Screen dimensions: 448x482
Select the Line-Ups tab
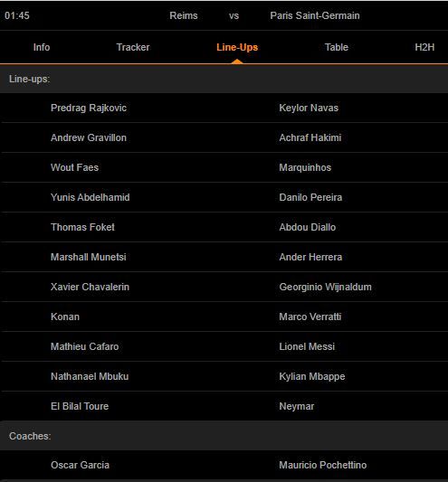[x=237, y=47]
